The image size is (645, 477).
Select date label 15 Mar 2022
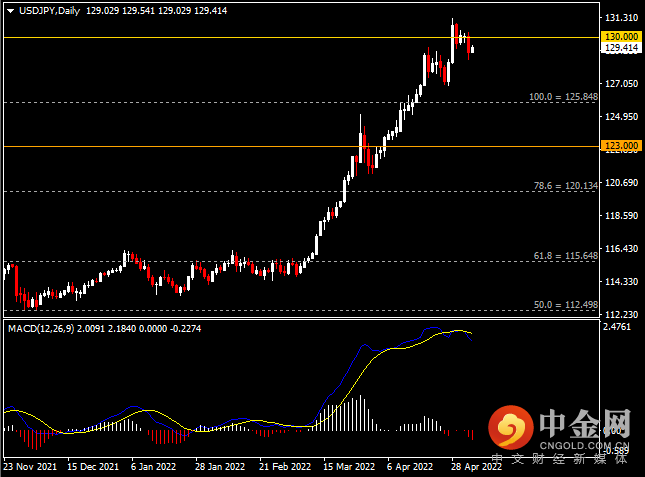(349, 467)
